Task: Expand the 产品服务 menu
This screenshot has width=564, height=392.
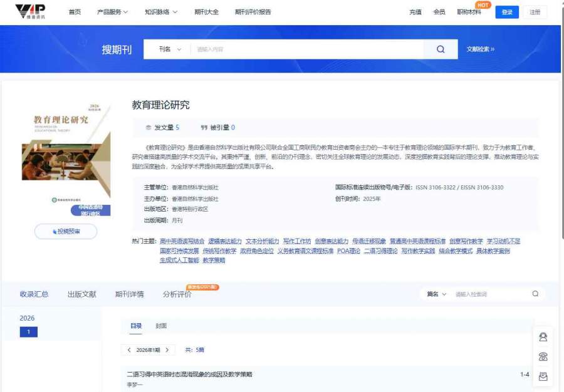Action: 112,12
